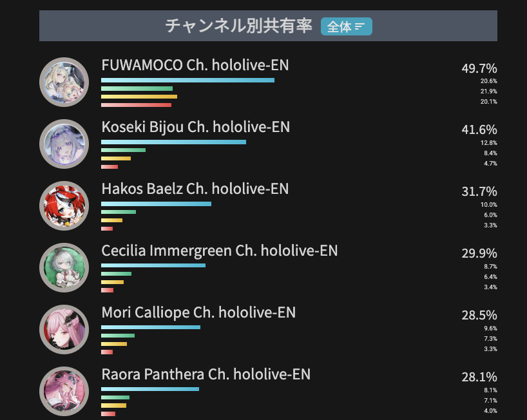This screenshot has height=420, width=527.
Task: Click the 28.5% value for Mori Calliope
Action: point(479,315)
